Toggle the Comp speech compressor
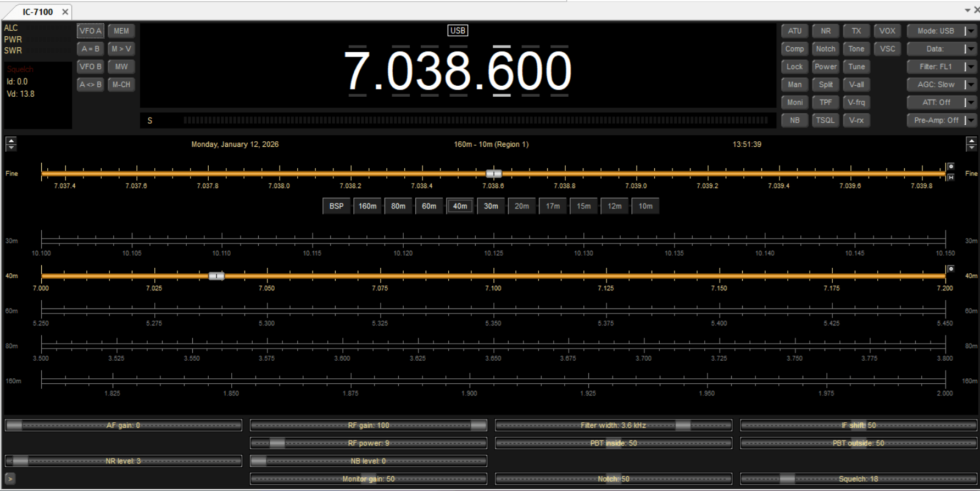 (794, 49)
